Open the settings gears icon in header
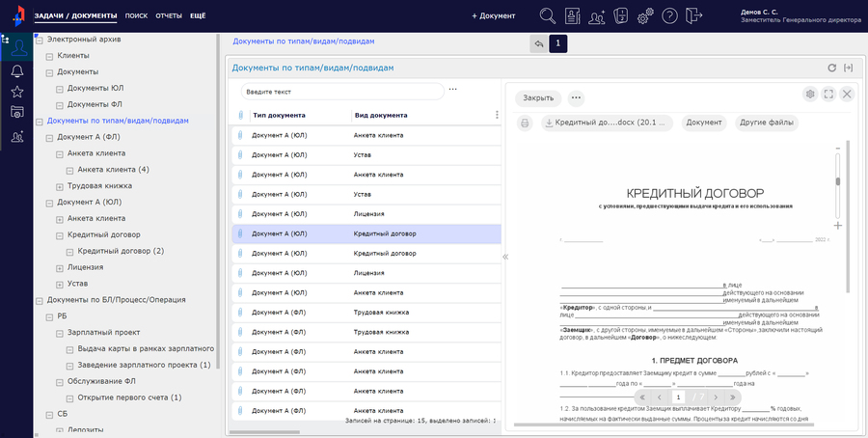This screenshot has height=438, width=868. (645, 15)
